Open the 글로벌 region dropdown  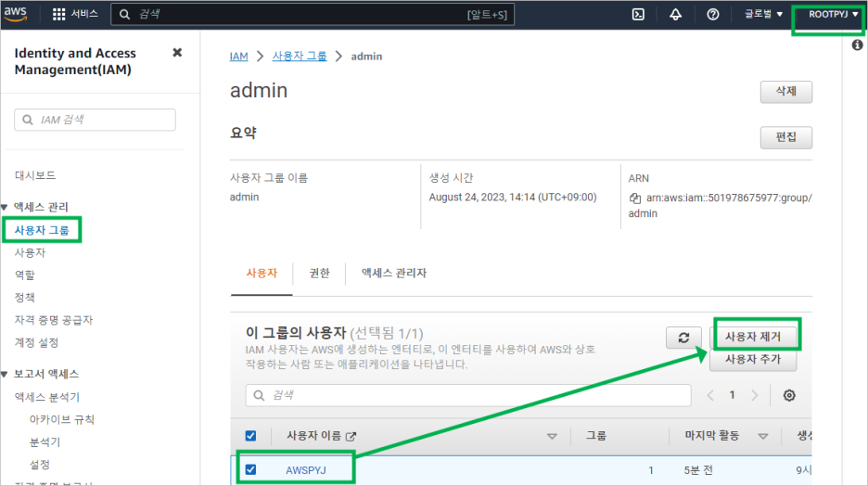(763, 14)
